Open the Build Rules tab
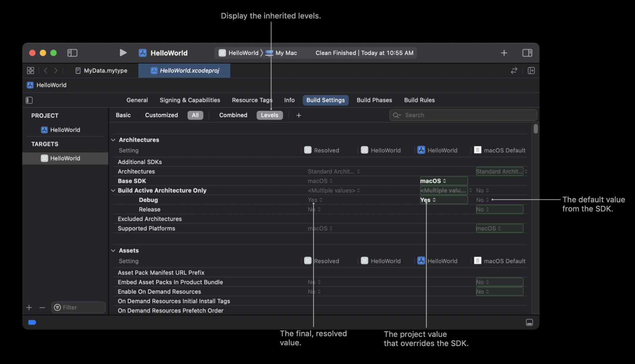The height and width of the screenshot is (364, 635). [420, 100]
